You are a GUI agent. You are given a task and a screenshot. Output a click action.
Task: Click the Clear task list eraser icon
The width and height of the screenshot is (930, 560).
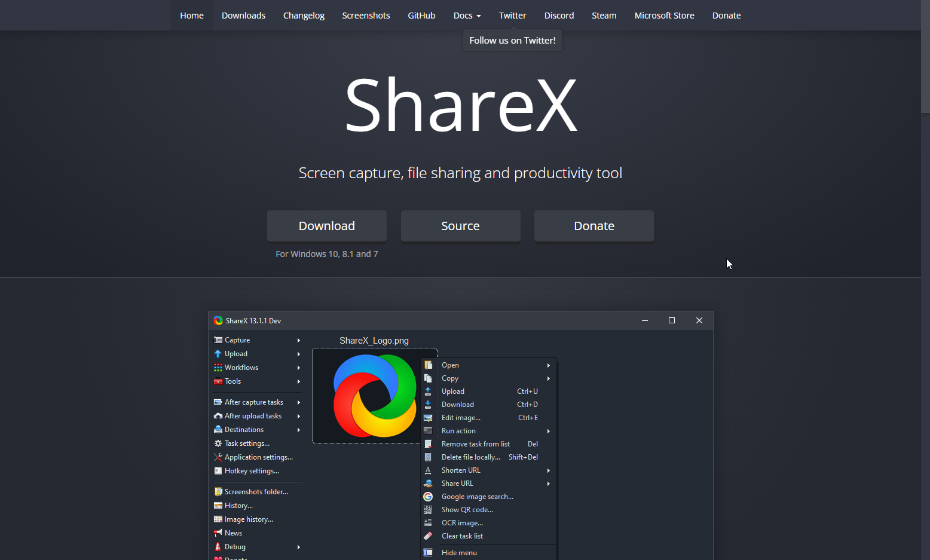click(x=428, y=536)
